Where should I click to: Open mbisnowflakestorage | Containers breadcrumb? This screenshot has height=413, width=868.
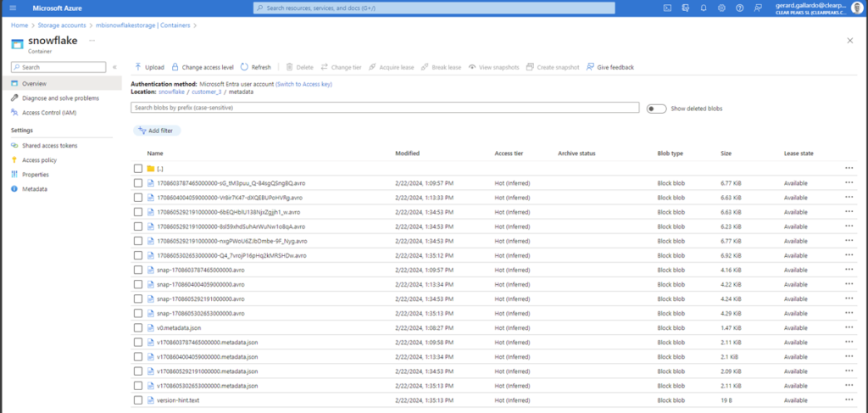pyautogui.click(x=142, y=25)
